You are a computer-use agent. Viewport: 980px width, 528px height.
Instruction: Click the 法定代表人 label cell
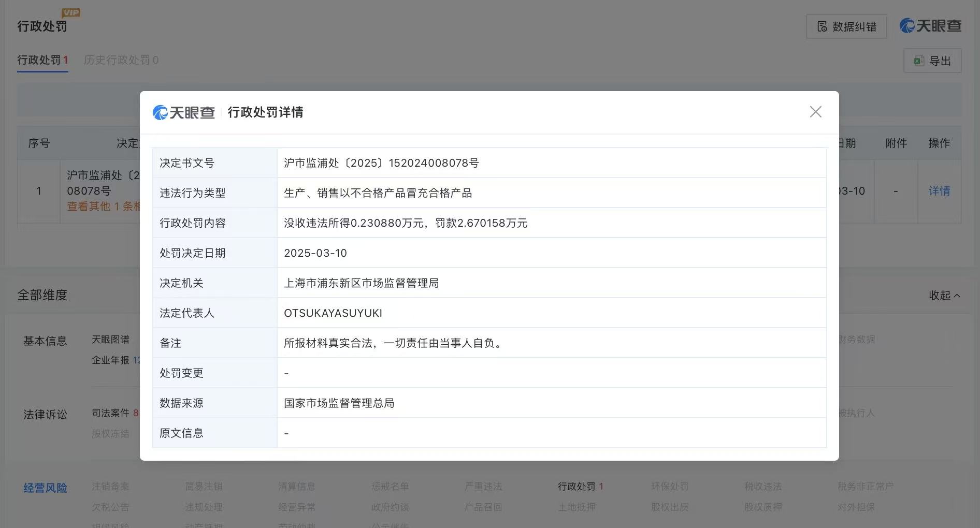click(x=215, y=313)
